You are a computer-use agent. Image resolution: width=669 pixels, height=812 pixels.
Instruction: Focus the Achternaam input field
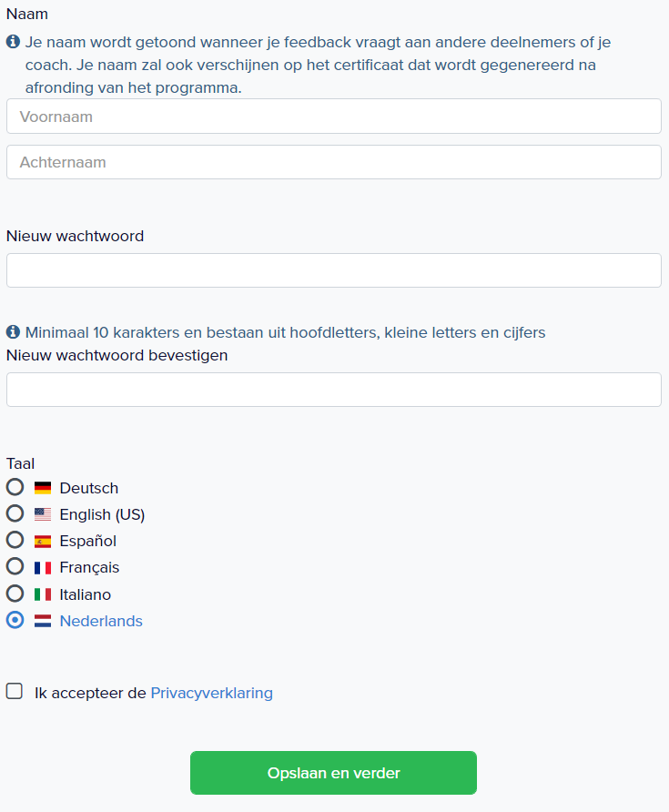pyautogui.click(x=334, y=162)
